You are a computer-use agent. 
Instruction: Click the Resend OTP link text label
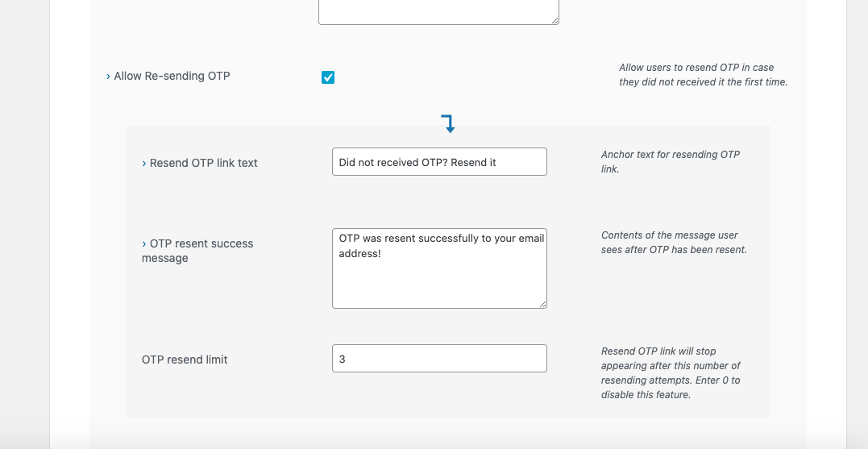pos(203,163)
